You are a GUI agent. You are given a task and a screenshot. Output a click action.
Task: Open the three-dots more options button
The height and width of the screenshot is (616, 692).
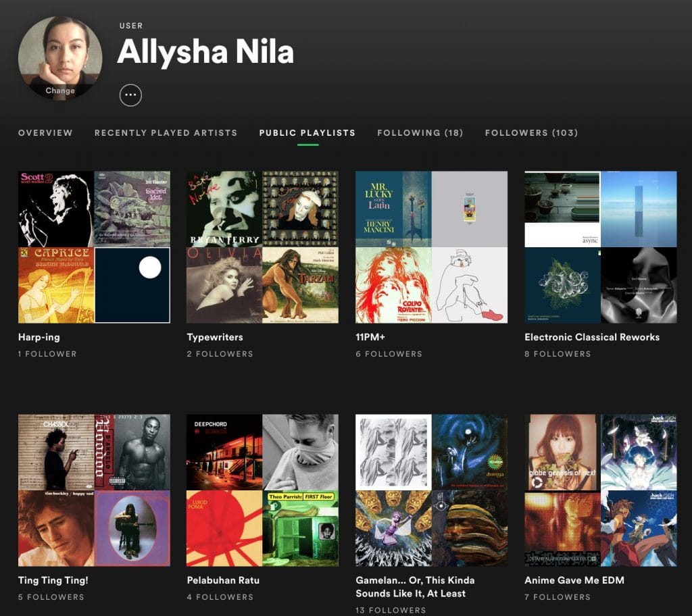[x=130, y=95]
